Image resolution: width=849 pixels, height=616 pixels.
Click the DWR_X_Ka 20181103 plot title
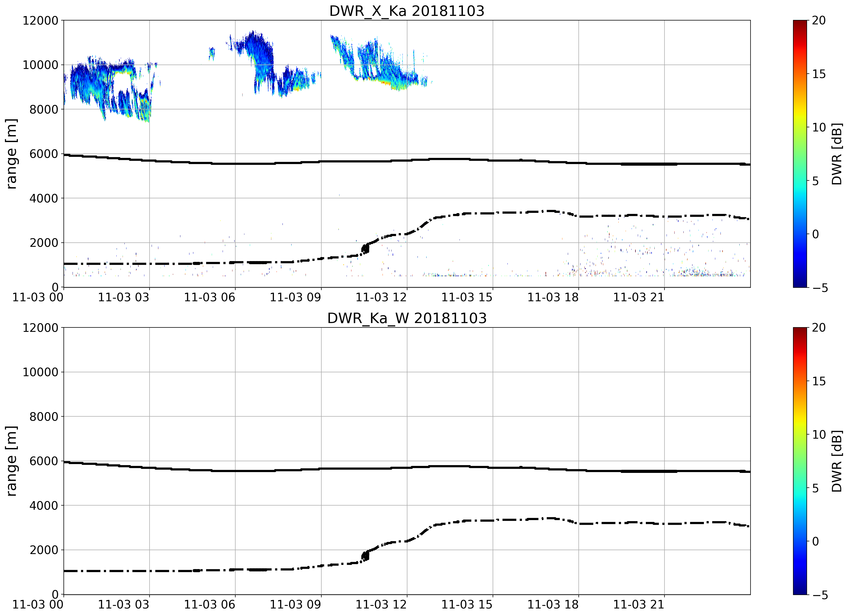coord(407,11)
